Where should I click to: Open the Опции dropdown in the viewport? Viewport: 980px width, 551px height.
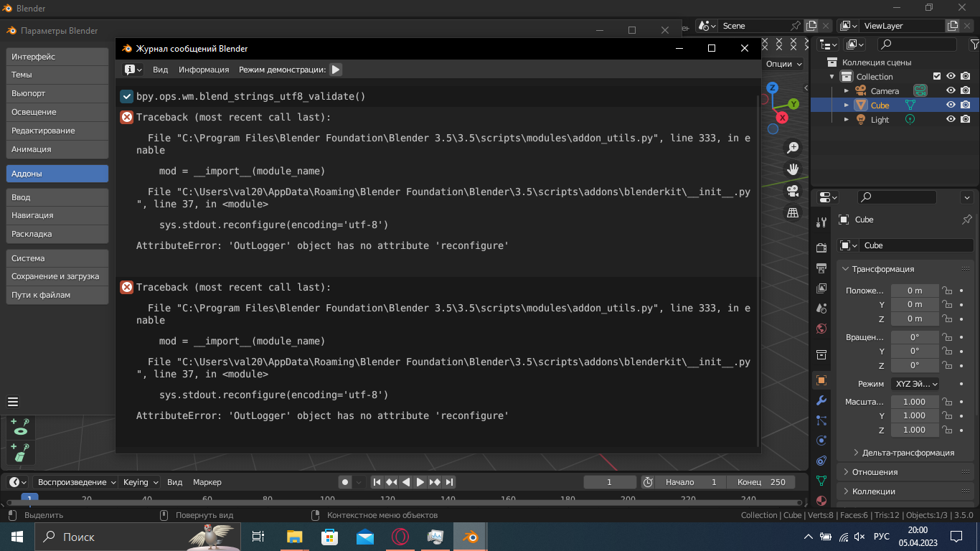tap(783, 63)
